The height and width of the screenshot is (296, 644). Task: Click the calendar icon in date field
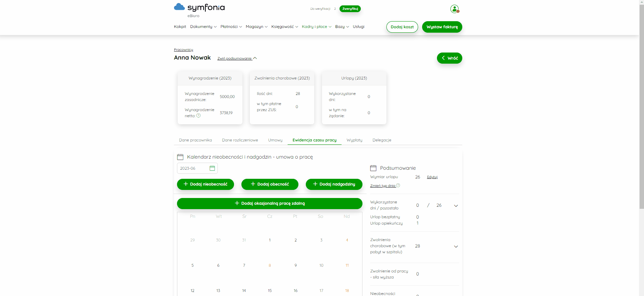click(212, 168)
